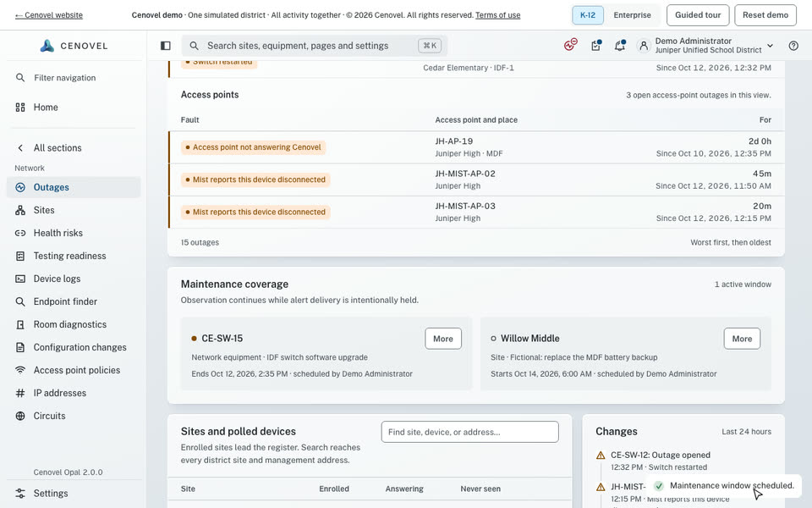Click the Circuits globe icon
The image size is (812, 508).
20,416
